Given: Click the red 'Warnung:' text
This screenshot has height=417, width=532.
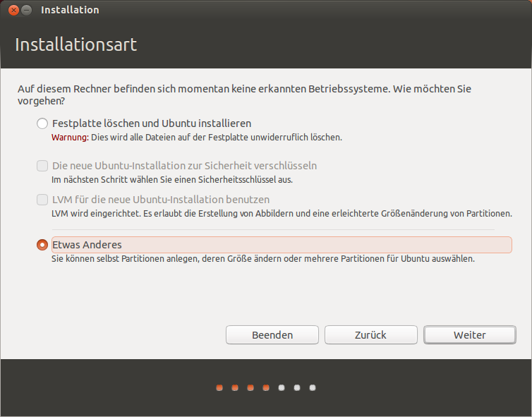Looking at the screenshot, I should click(x=70, y=138).
